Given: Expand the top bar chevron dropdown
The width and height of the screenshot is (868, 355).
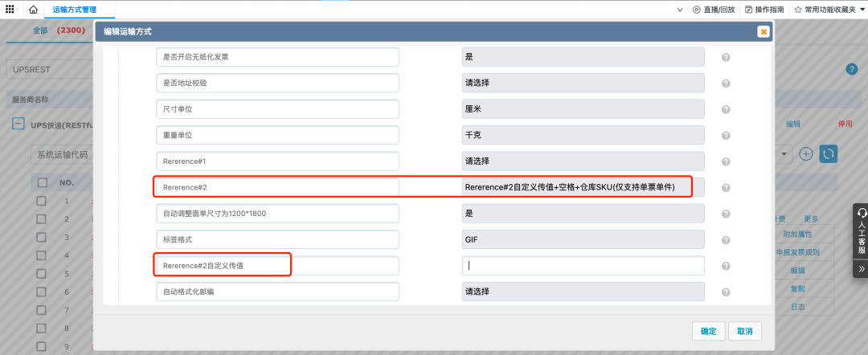Looking at the screenshot, I should tap(680, 10).
